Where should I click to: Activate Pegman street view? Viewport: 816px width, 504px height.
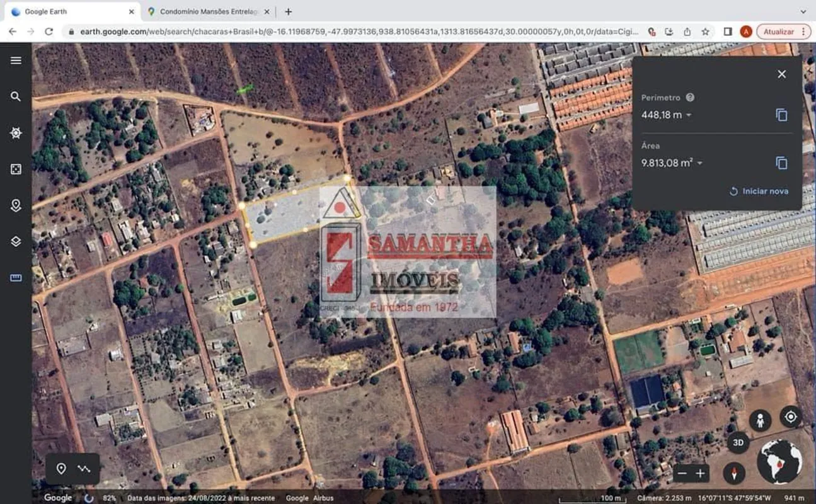click(x=761, y=421)
